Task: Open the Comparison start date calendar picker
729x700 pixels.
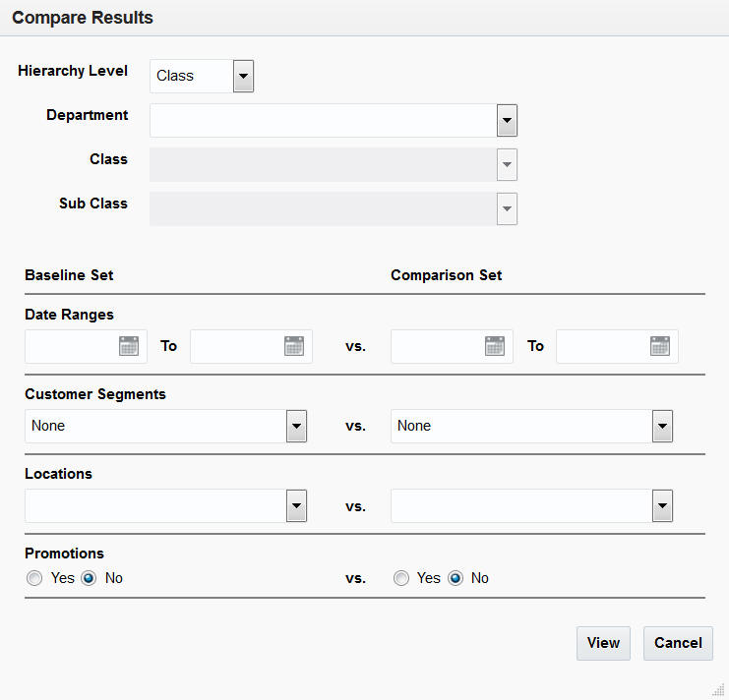Action: pos(495,346)
